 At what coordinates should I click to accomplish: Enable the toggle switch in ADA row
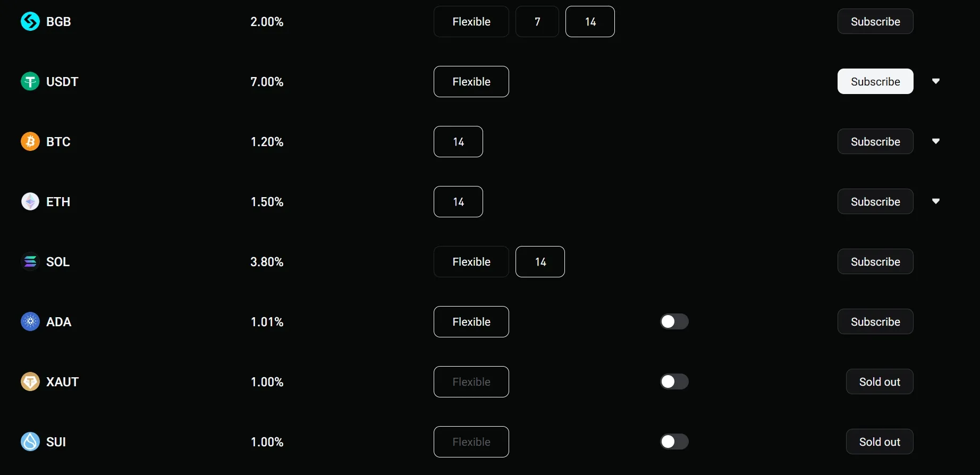pyautogui.click(x=674, y=322)
